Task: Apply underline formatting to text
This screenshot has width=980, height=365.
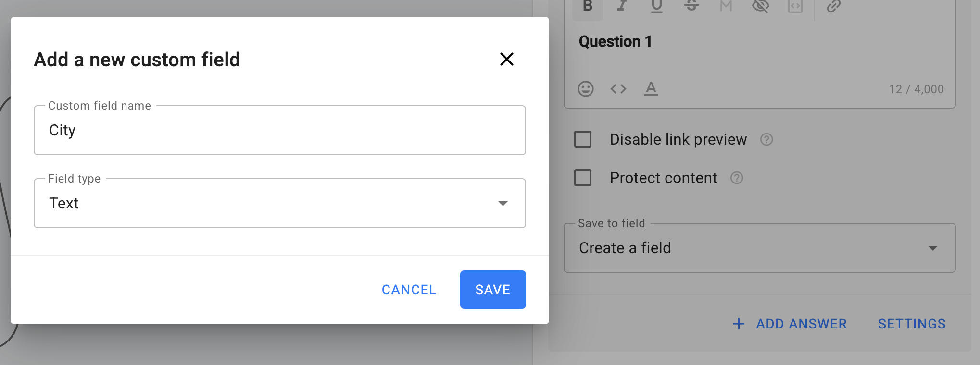Action: tap(656, 6)
